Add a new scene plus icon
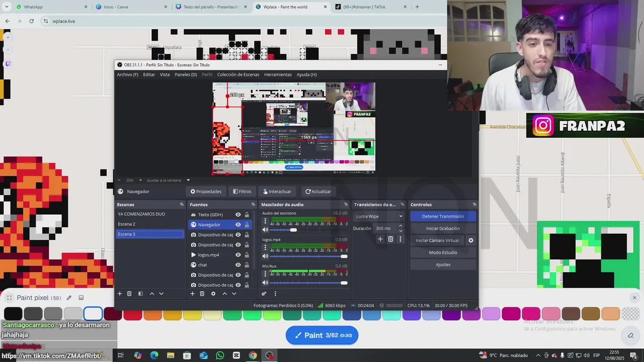 [x=120, y=294]
